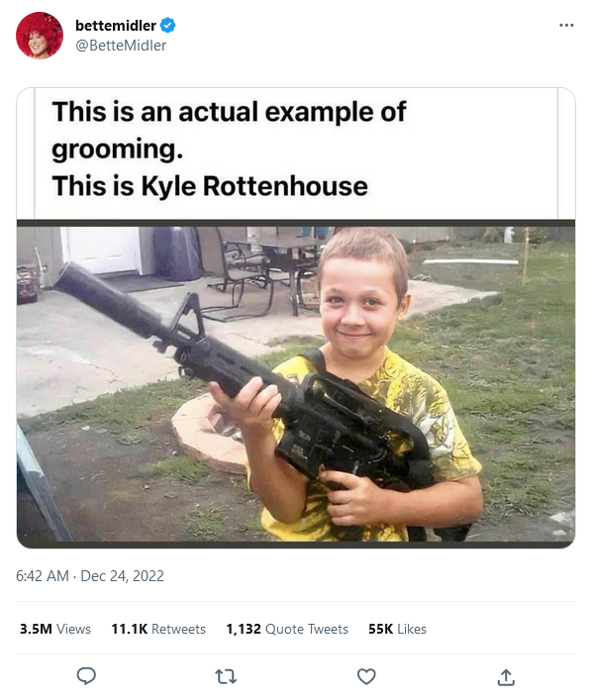Click the reply speech bubble icon

click(x=86, y=676)
